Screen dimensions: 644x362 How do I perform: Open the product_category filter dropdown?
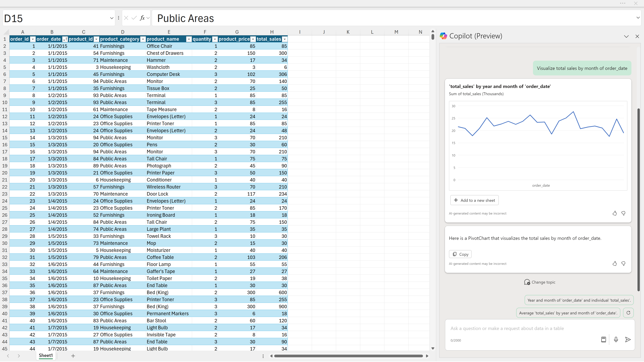(x=143, y=39)
